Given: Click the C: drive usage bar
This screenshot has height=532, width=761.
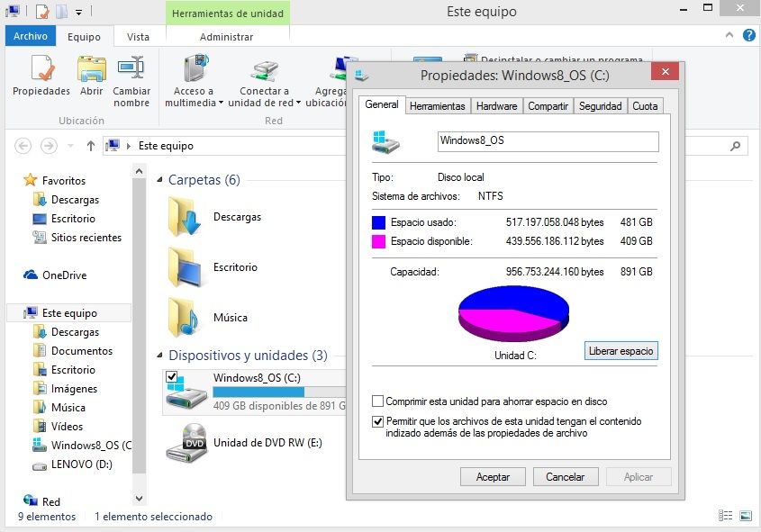Looking at the screenshot, I should [279, 392].
